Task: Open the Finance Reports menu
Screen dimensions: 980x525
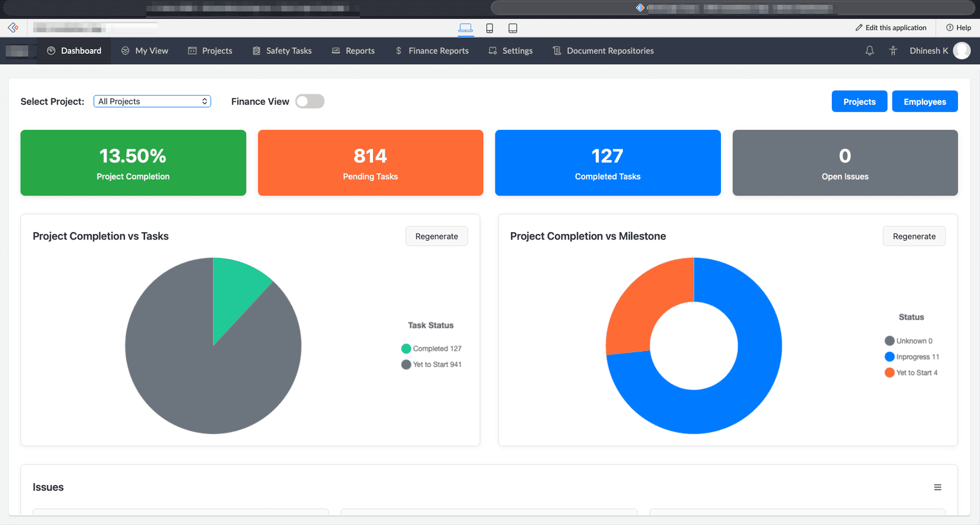Action: pyautogui.click(x=432, y=51)
